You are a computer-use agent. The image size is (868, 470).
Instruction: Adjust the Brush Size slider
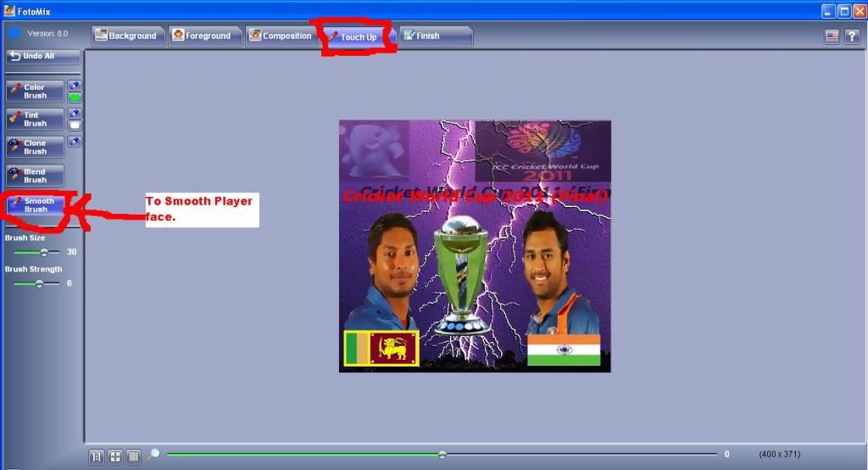tap(44, 252)
